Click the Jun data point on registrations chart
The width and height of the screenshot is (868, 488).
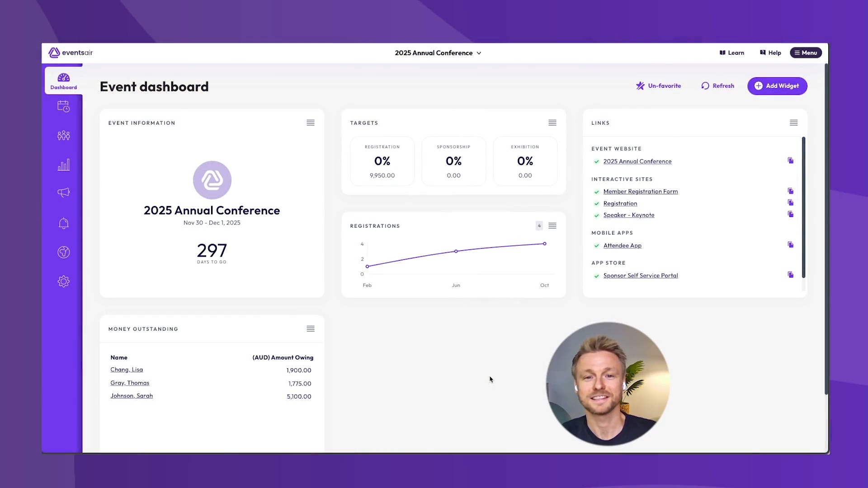click(456, 251)
